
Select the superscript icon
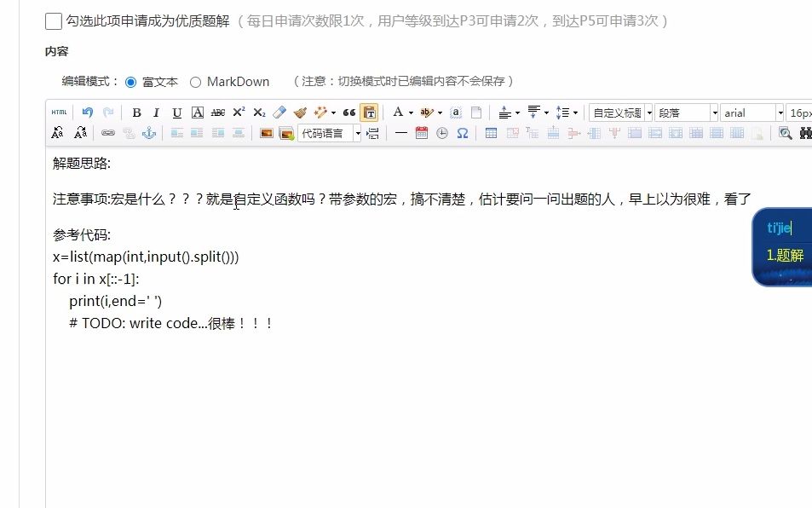coord(238,112)
